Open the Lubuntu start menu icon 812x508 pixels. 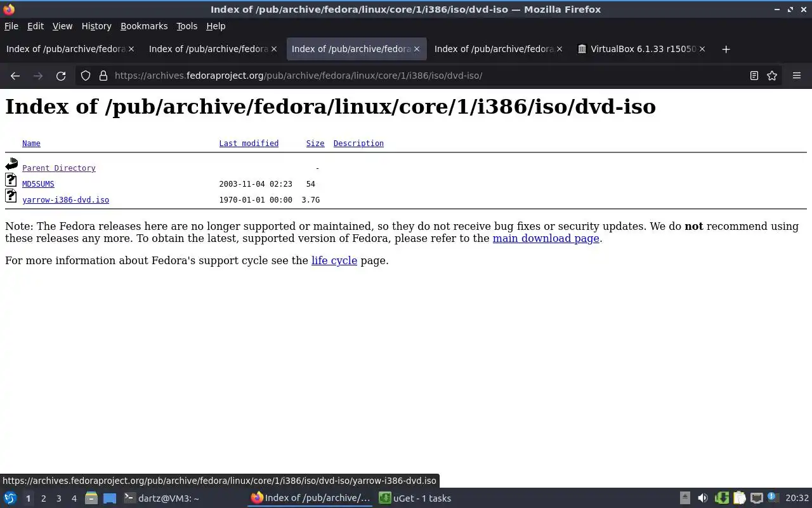(10, 498)
